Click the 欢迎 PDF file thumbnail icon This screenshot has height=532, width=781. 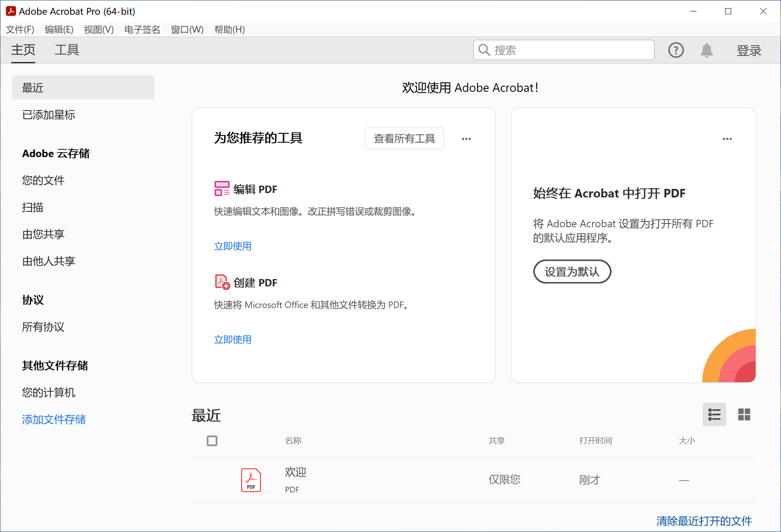point(250,480)
